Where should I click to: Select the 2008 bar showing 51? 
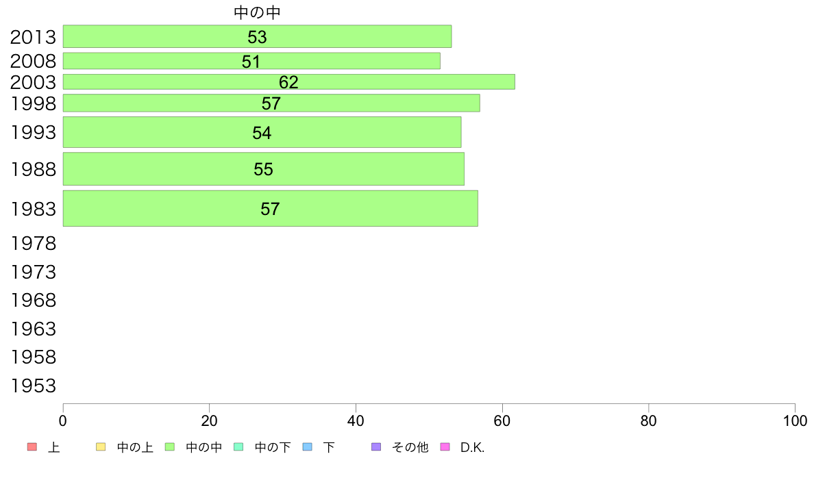(x=251, y=61)
